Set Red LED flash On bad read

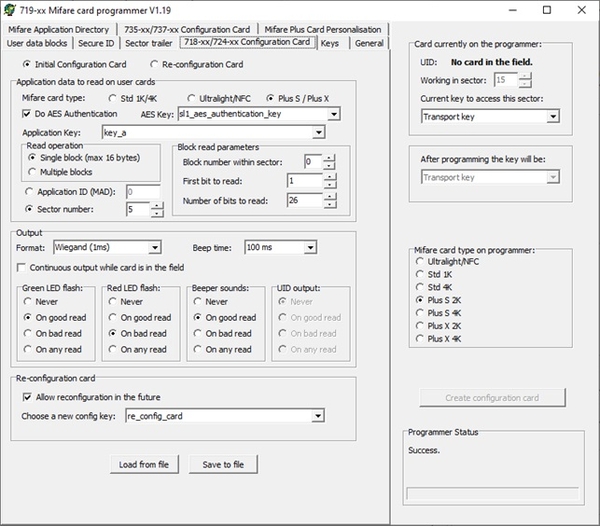138,334
